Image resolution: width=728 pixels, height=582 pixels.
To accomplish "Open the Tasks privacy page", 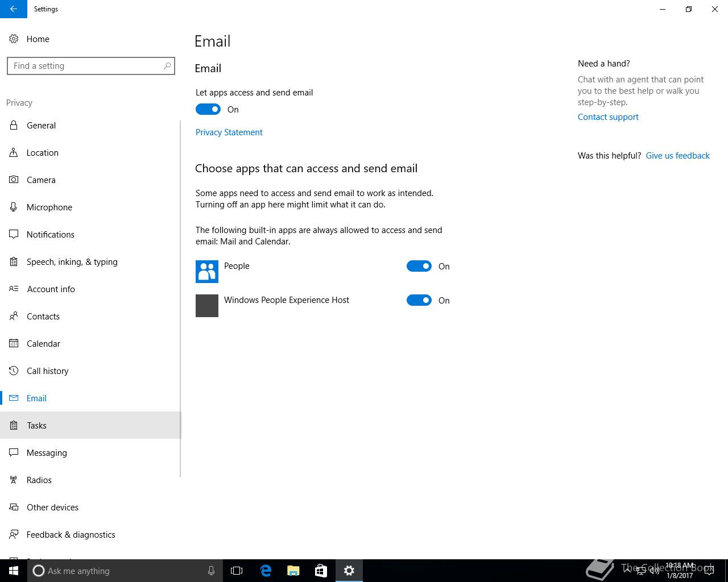I will (90, 426).
